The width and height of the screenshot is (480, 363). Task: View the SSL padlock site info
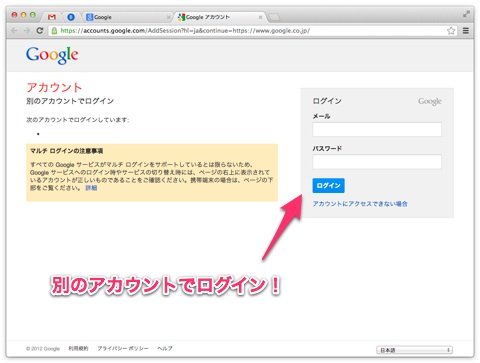coord(54,31)
